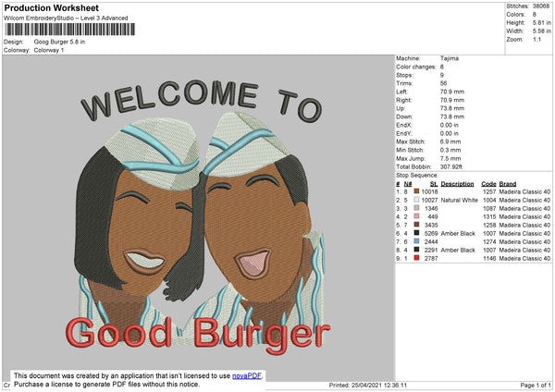This screenshot has height=392, width=555.
Task: Click the 'N#' column header
Action: pos(408,184)
